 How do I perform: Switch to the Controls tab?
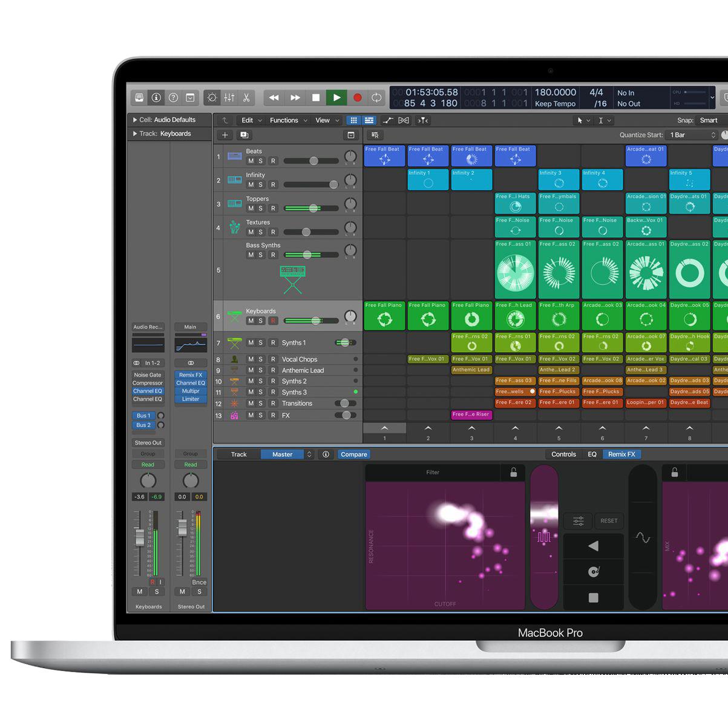[563, 454]
